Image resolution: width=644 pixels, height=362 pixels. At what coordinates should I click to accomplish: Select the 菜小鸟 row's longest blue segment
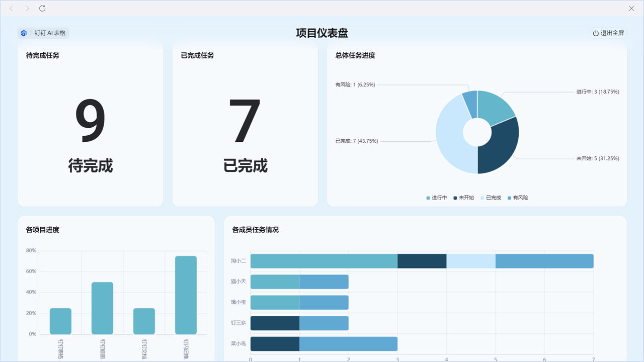[x=348, y=344]
